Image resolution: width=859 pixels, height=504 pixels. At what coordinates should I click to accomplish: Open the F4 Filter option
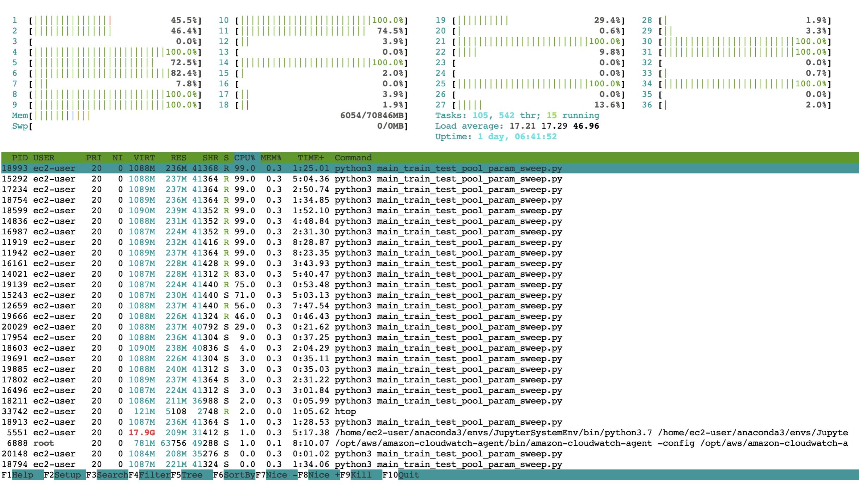(150, 475)
